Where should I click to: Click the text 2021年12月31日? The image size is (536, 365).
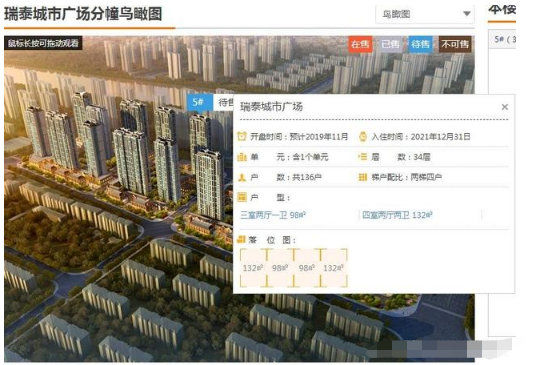point(440,137)
